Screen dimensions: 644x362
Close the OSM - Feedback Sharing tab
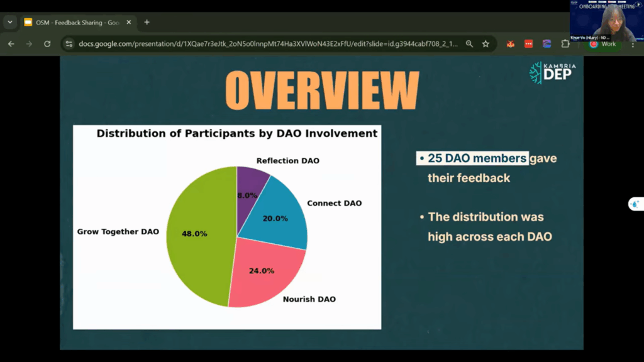click(x=128, y=22)
